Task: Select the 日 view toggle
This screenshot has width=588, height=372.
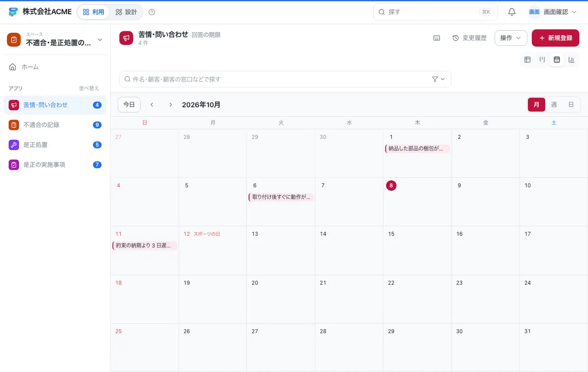Action: [x=571, y=105]
